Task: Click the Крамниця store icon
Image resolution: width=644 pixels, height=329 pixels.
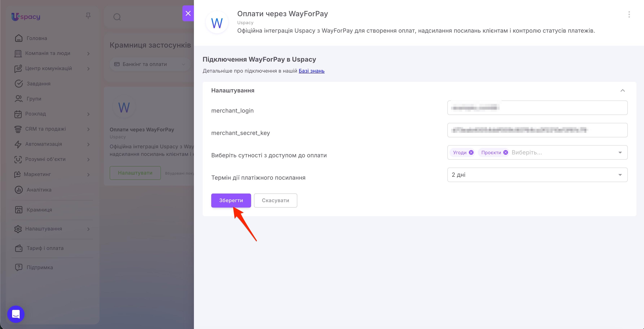Action: coord(19,210)
